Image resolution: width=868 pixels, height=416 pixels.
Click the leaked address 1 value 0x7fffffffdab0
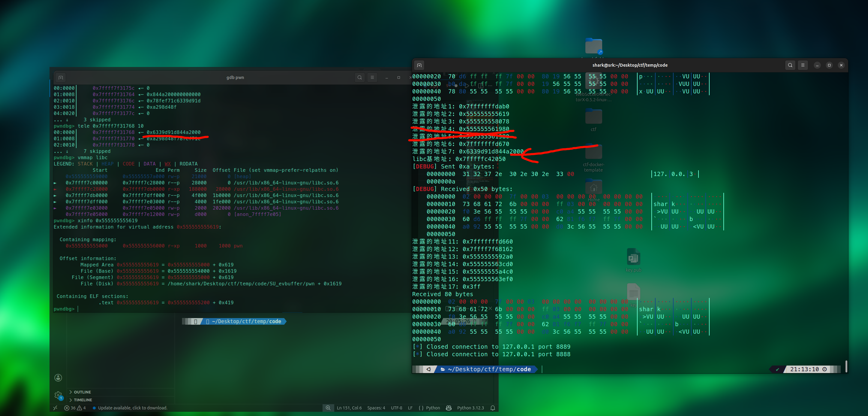click(x=484, y=107)
